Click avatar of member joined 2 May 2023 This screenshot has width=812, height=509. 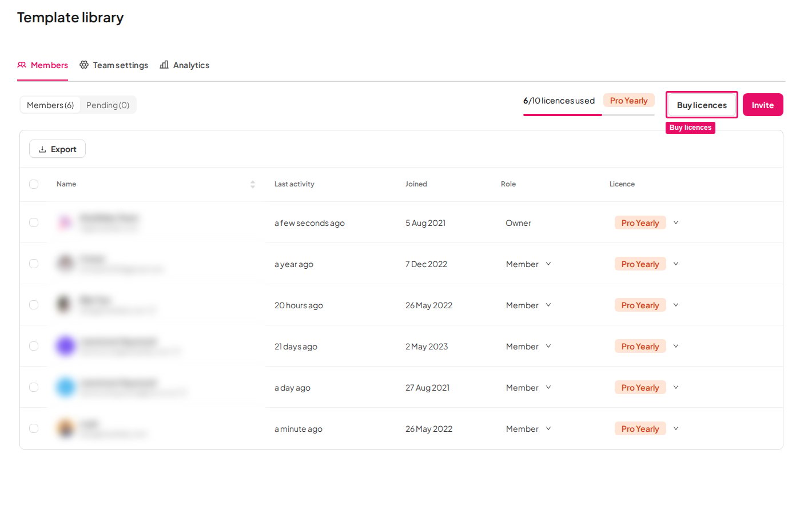(x=66, y=346)
